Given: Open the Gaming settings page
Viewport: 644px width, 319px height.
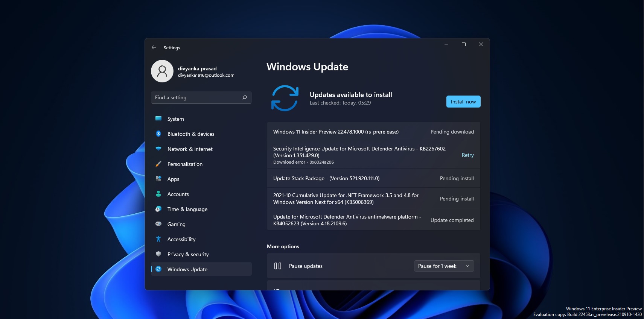Looking at the screenshot, I should [201, 224].
